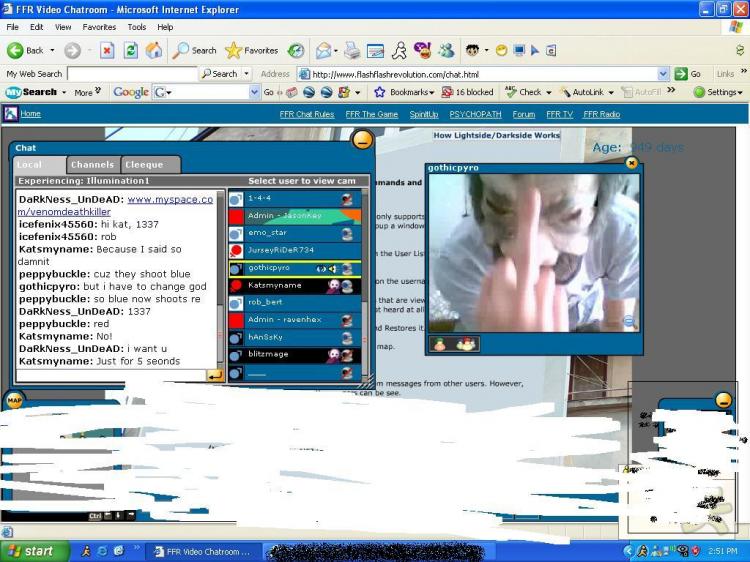Toggle the group-users icon under the cam video
The height and width of the screenshot is (562, 750).
[465, 344]
